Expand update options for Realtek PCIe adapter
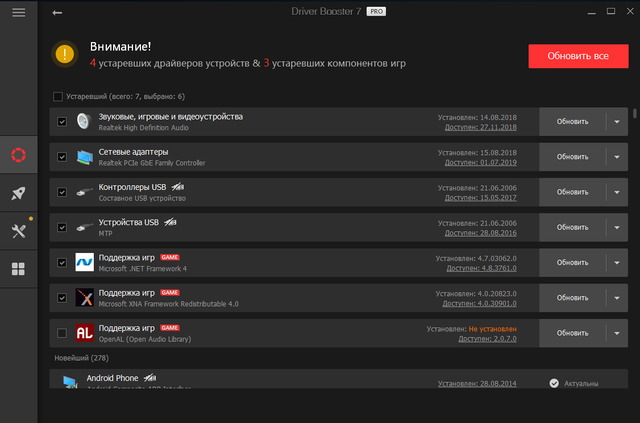 [x=617, y=157]
